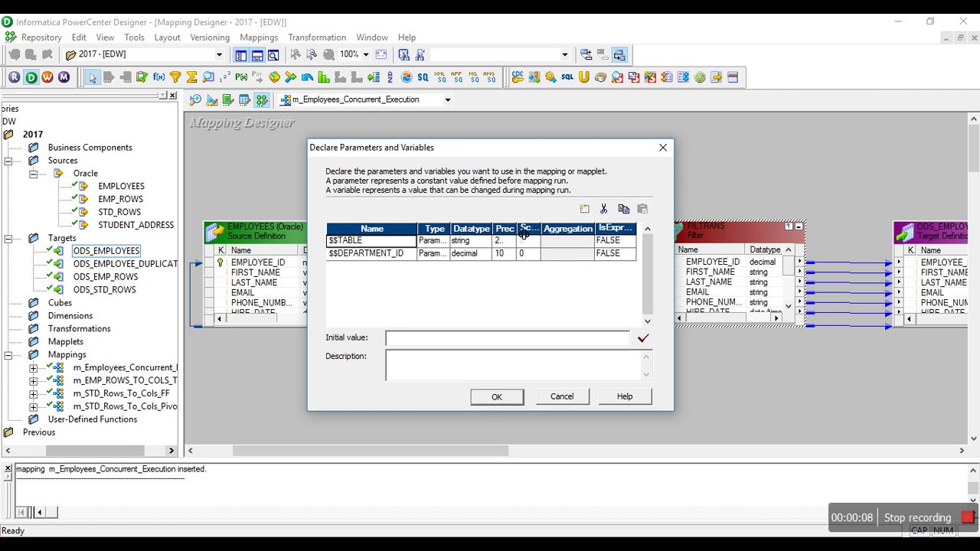Collapse the Oracle tree node
Screen dimensions: 980x551
pyautogui.click(x=34, y=174)
